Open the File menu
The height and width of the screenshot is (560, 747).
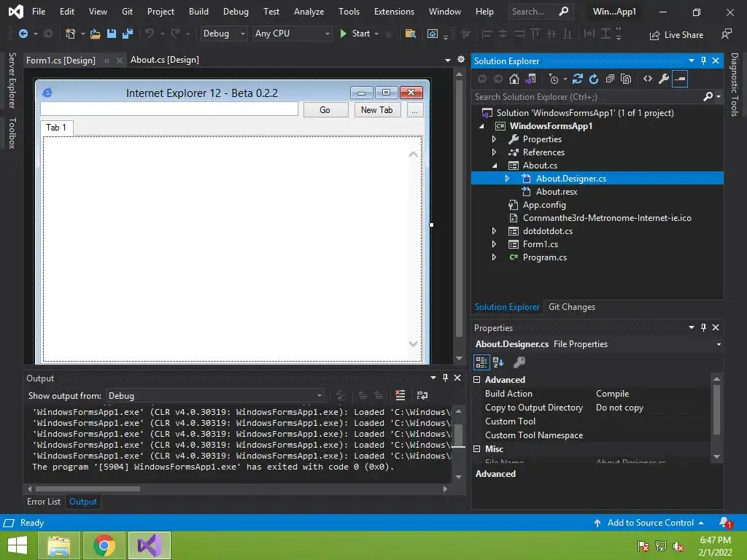[x=39, y=12]
